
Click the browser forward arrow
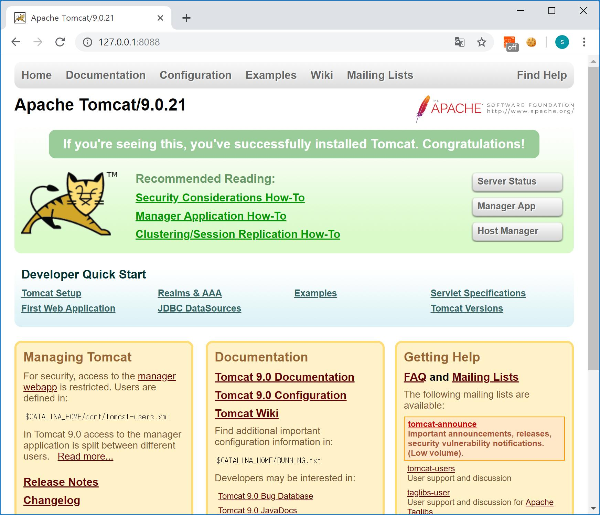tap(38, 42)
